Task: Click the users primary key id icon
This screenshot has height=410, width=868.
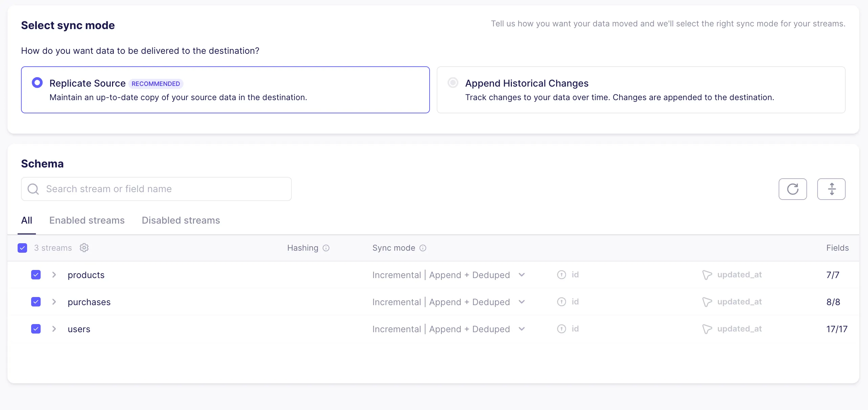Action: point(562,329)
